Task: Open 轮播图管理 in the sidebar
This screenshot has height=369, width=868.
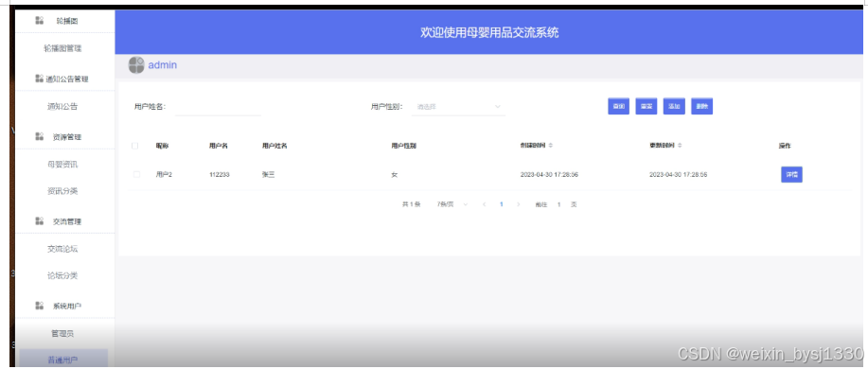Action: point(63,48)
